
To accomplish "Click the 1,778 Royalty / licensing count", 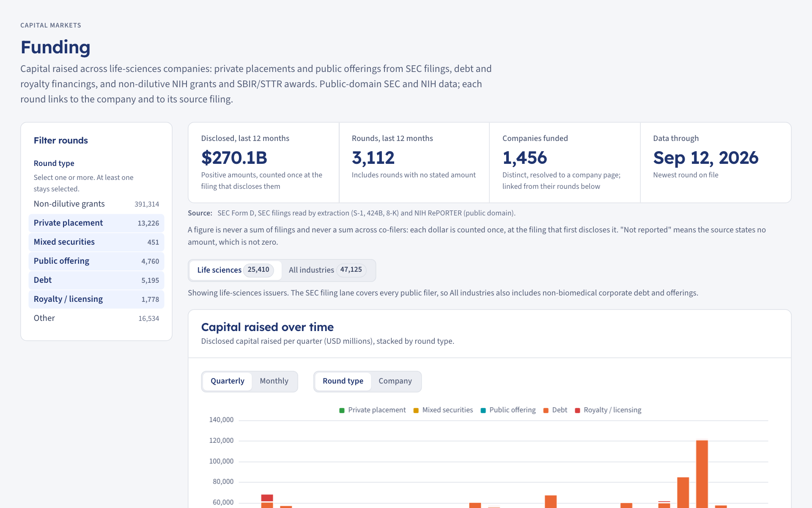I will 150,300.
